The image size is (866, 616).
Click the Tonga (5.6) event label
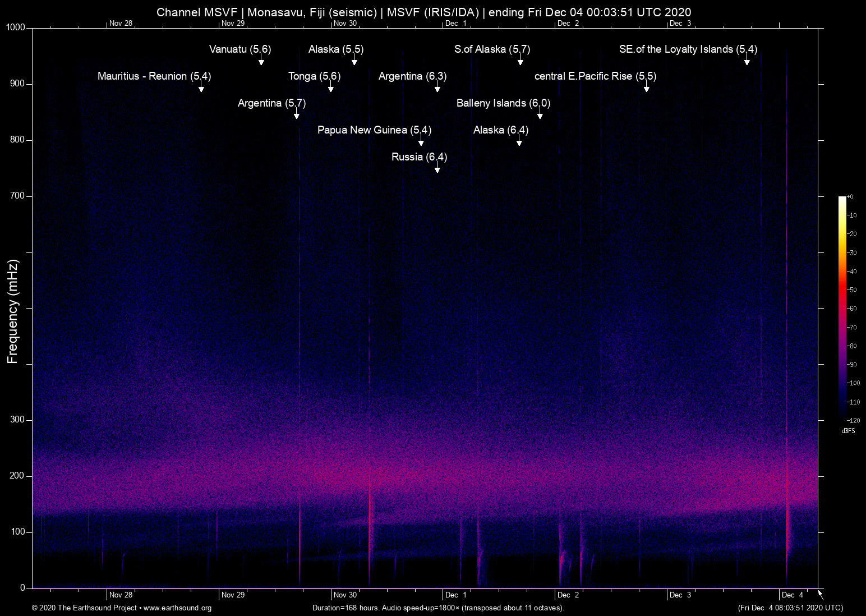[x=314, y=76]
